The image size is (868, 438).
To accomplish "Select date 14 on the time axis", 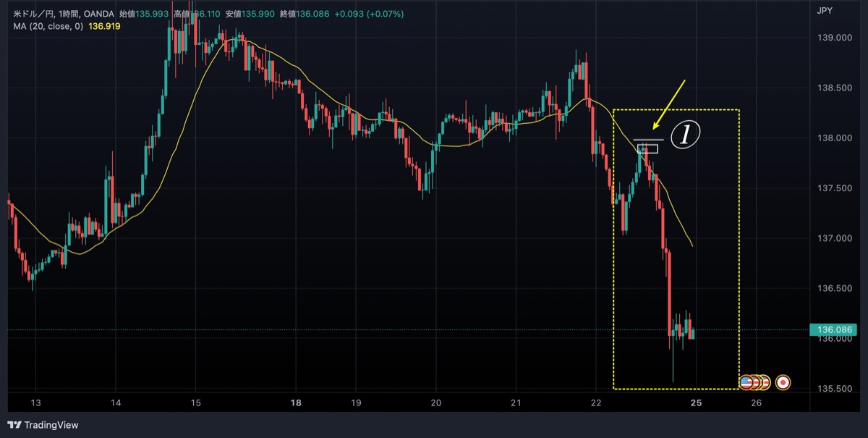I will [116, 403].
